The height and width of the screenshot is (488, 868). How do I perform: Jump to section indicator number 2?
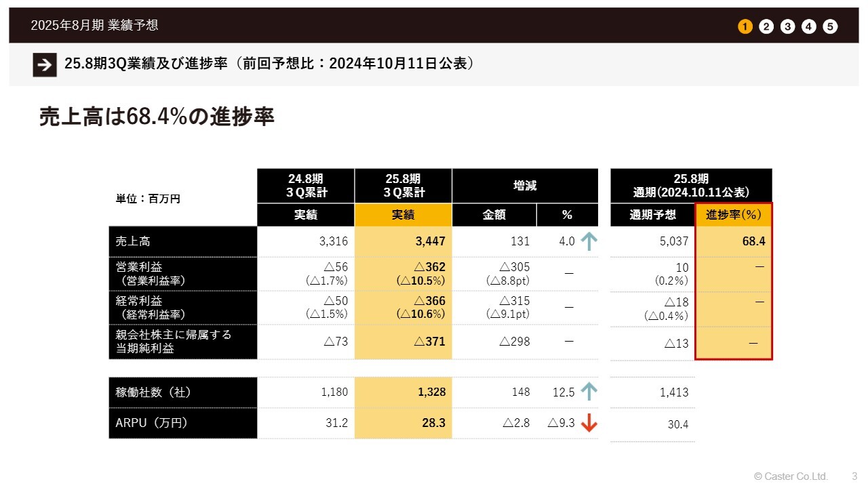(x=766, y=26)
